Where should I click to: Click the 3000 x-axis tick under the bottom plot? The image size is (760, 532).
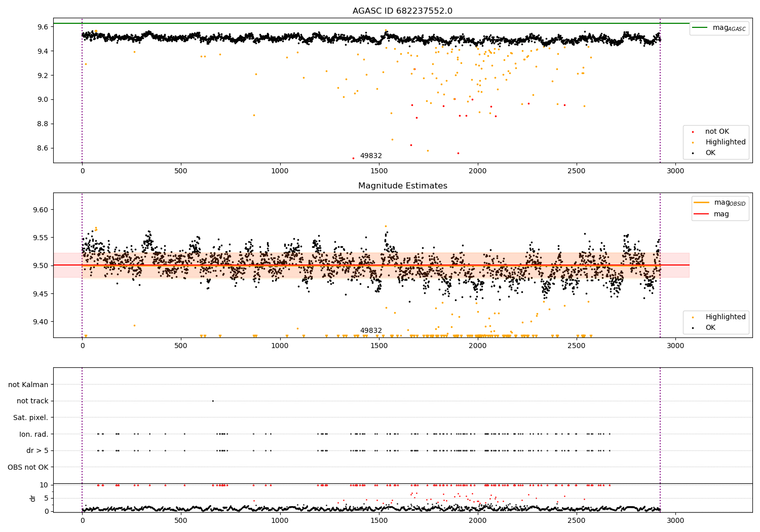point(675,520)
